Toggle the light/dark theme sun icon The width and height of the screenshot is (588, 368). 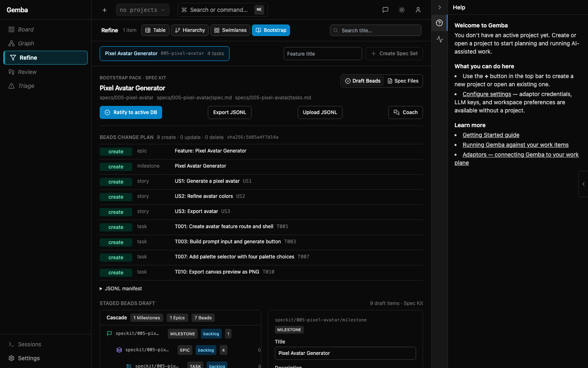(402, 10)
